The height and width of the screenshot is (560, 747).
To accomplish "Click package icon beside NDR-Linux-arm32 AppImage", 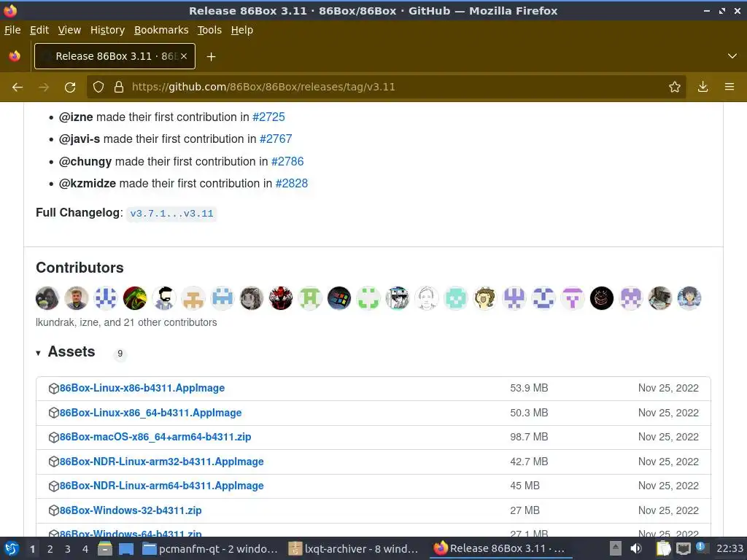I will coord(54,462).
